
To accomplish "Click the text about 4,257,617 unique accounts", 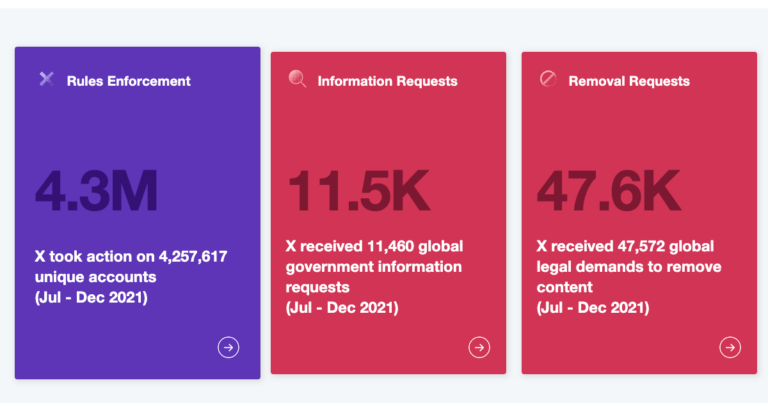I will point(131,277).
